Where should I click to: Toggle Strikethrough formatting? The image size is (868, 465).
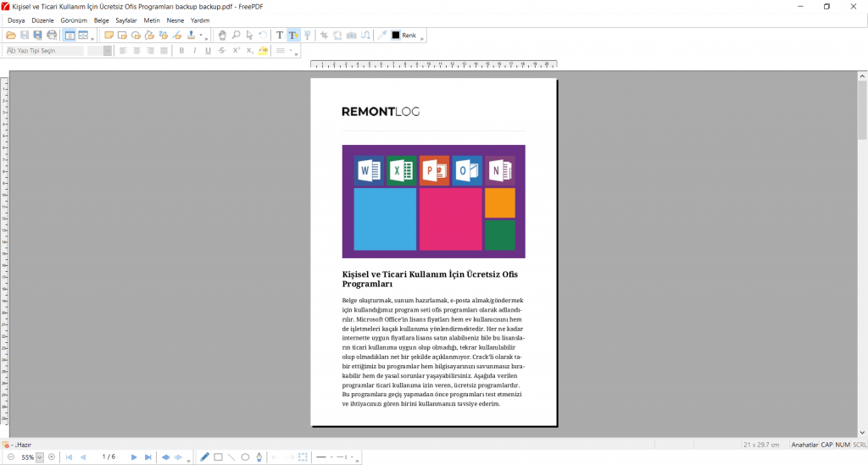pyautogui.click(x=222, y=51)
